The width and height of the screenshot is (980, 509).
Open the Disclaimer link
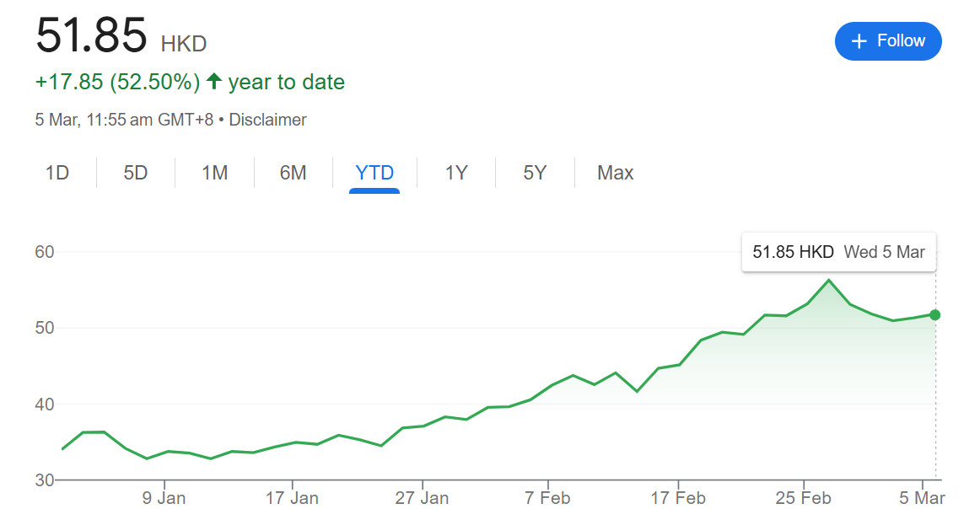click(x=267, y=120)
